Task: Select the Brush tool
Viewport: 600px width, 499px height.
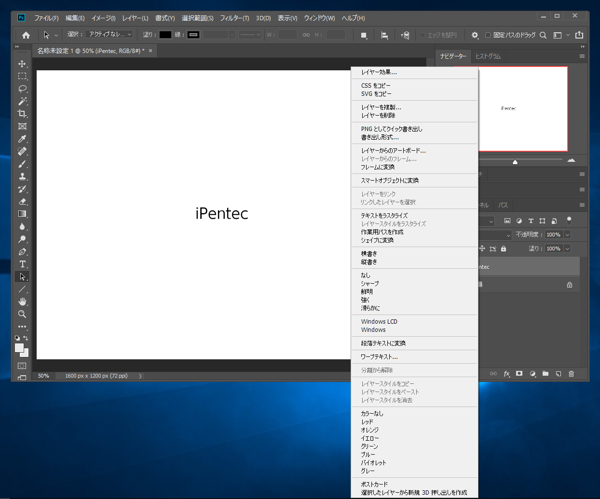Action: click(x=22, y=164)
